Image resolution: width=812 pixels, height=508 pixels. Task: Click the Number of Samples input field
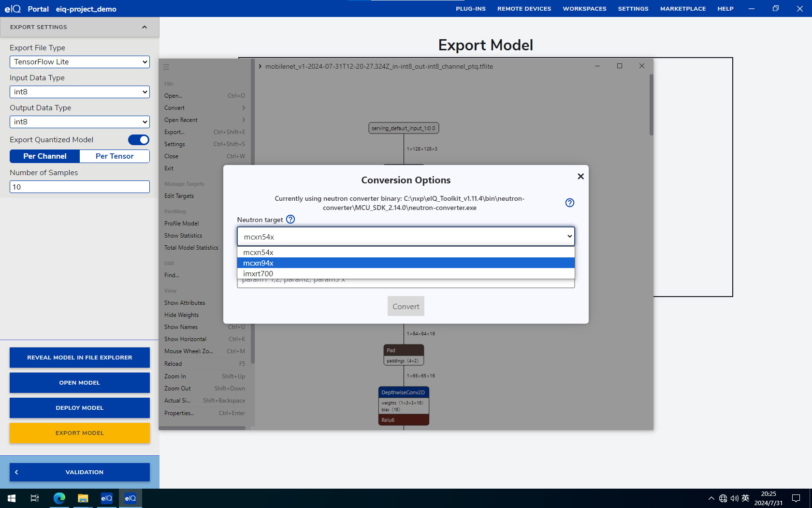[x=80, y=187]
